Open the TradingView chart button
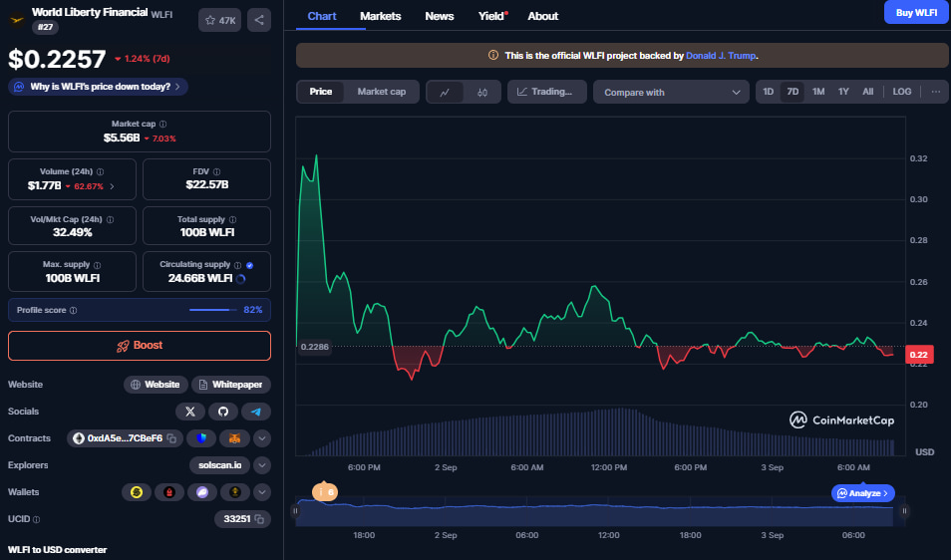The image size is (951, 560). tap(546, 92)
